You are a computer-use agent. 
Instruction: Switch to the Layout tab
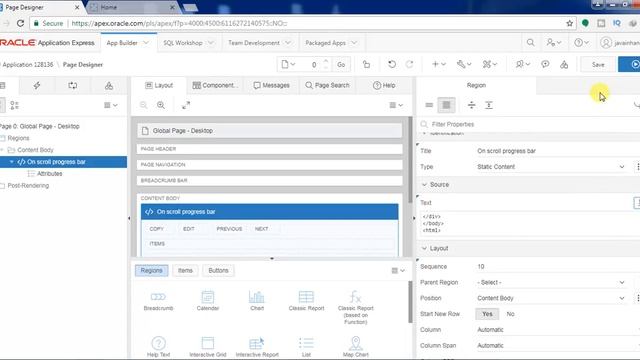pyautogui.click(x=159, y=85)
